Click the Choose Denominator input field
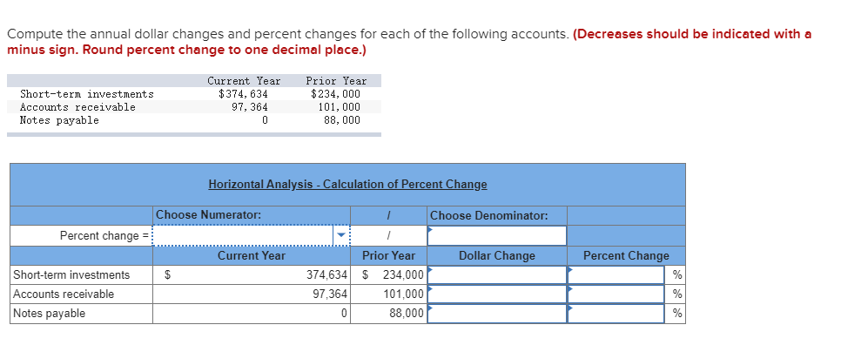This screenshot has height=352, width=868. tap(496, 235)
